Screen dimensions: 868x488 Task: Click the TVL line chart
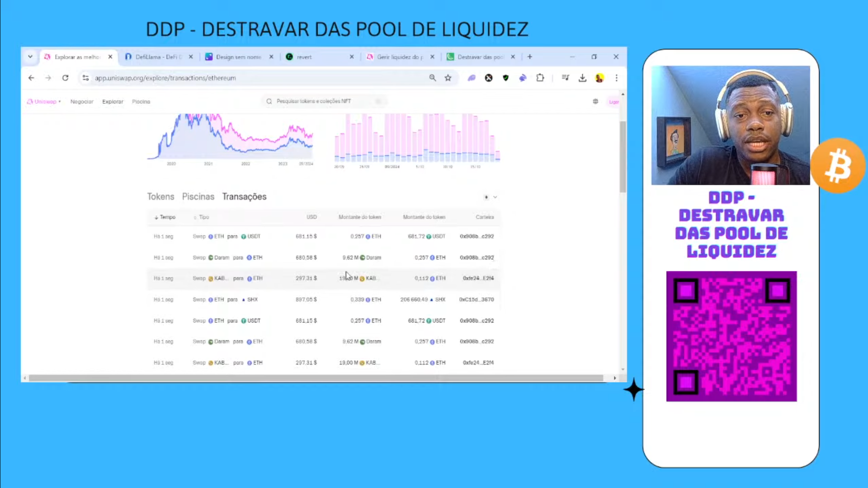click(230, 138)
